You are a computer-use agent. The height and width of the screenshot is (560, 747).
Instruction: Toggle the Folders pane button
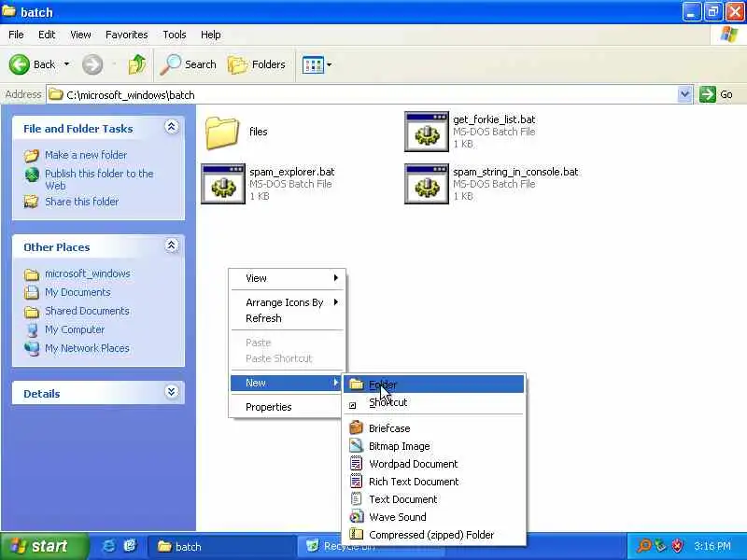coord(257,64)
